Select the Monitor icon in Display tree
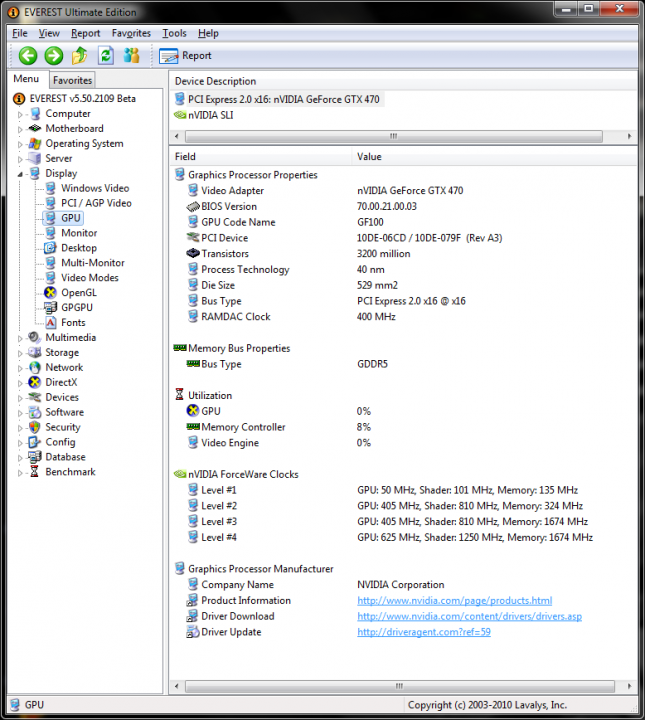Image resolution: width=645 pixels, height=720 pixels. click(50, 233)
